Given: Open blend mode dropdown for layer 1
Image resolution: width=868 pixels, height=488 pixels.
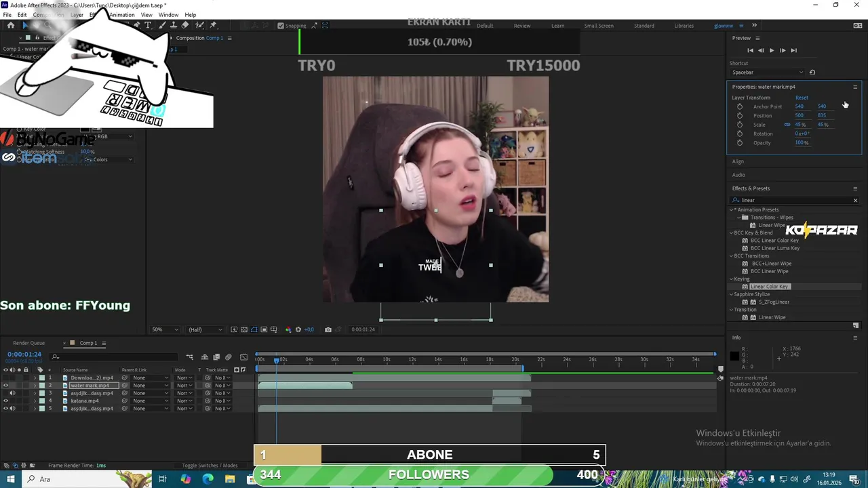Looking at the screenshot, I should coord(184,378).
